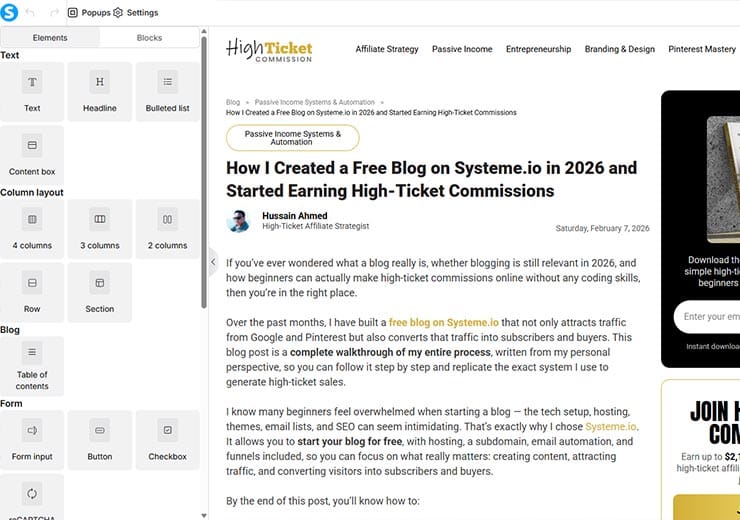Click the gold button in the Join card
Viewport: 740px width, 520px height.
point(706,507)
